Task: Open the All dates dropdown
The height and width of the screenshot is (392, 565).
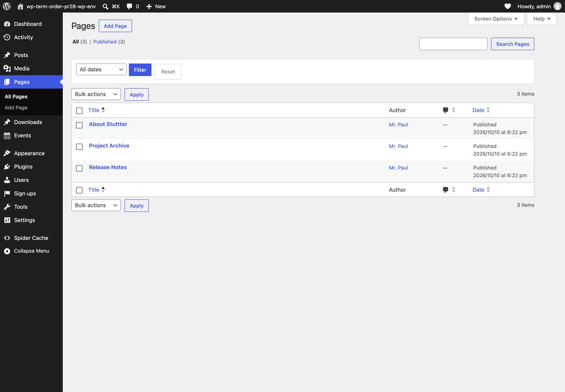Action: (101, 69)
